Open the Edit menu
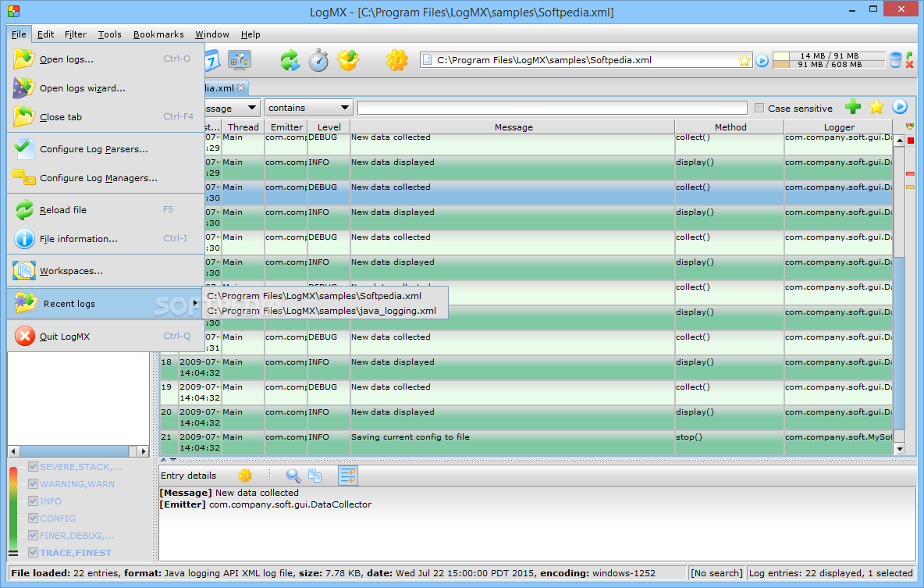Image resolution: width=924 pixels, height=588 pixels. click(x=45, y=34)
